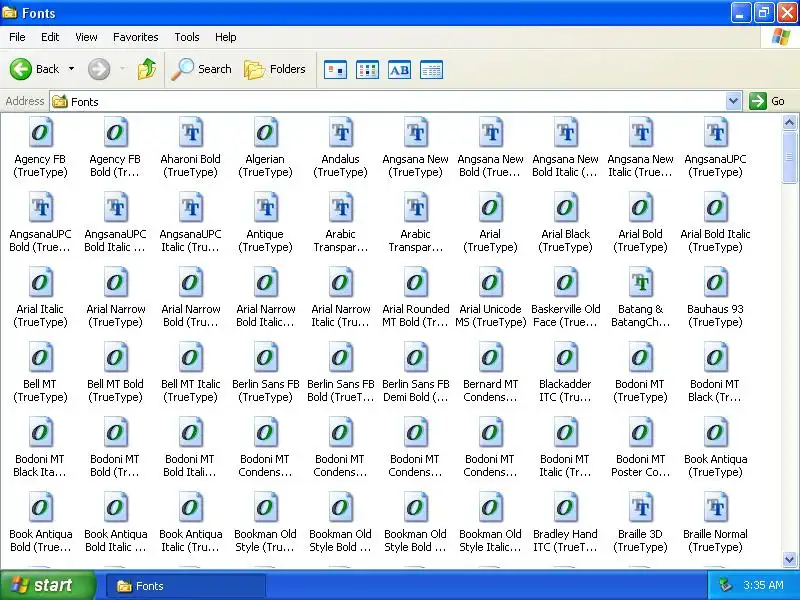This screenshot has width=800, height=600.
Task: Open the View menu
Action: (86, 37)
